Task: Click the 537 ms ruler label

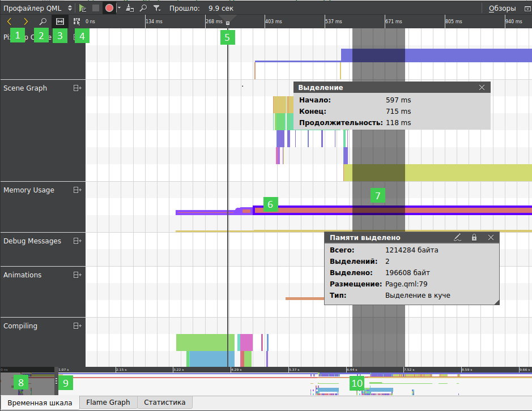Action: (334, 22)
